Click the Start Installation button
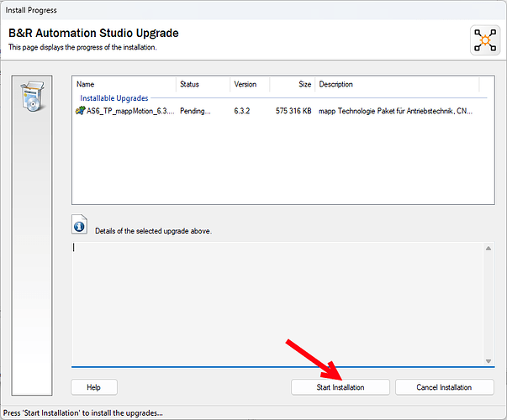The width and height of the screenshot is (507, 420). (341, 387)
